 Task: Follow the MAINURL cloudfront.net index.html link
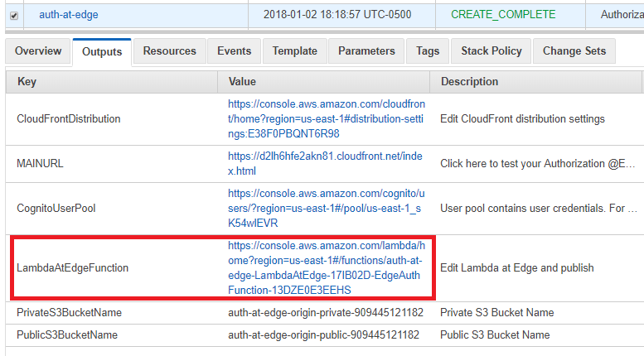click(x=325, y=164)
